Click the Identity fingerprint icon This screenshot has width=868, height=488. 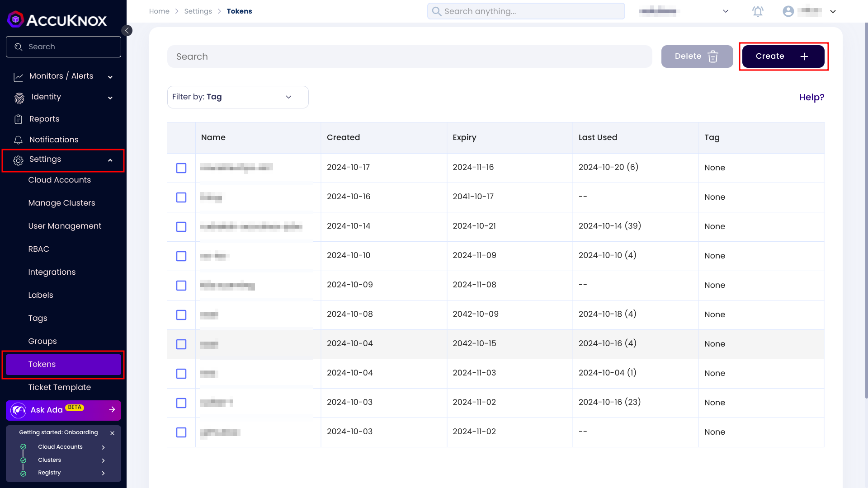click(19, 97)
